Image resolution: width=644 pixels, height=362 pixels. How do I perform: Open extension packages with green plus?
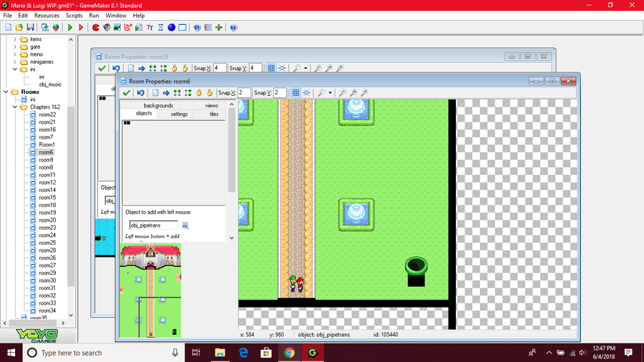pyautogui.click(x=218, y=27)
